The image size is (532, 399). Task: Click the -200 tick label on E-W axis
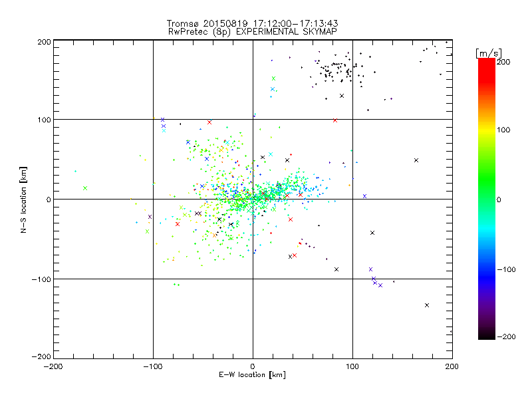53,366
